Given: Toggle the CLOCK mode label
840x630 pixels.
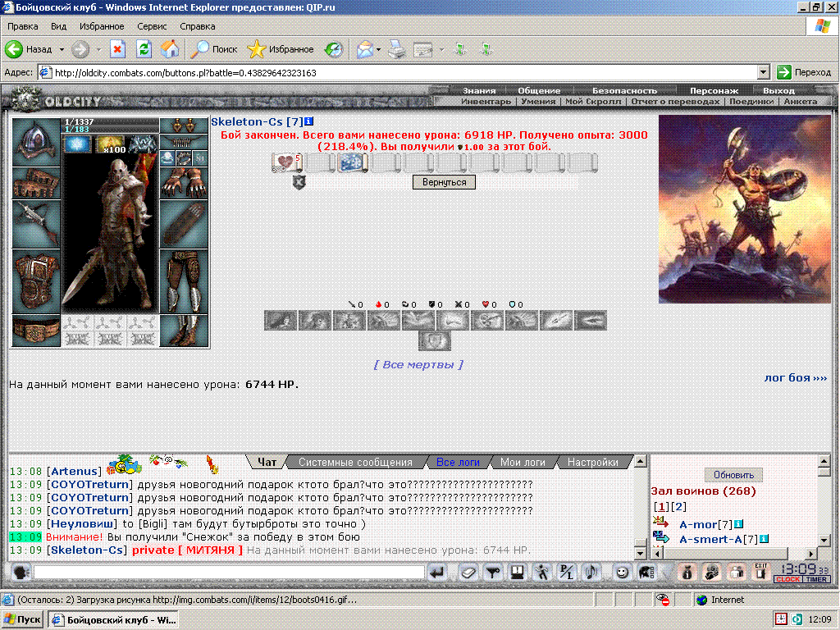Looking at the screenshot, I should (788, 579).
